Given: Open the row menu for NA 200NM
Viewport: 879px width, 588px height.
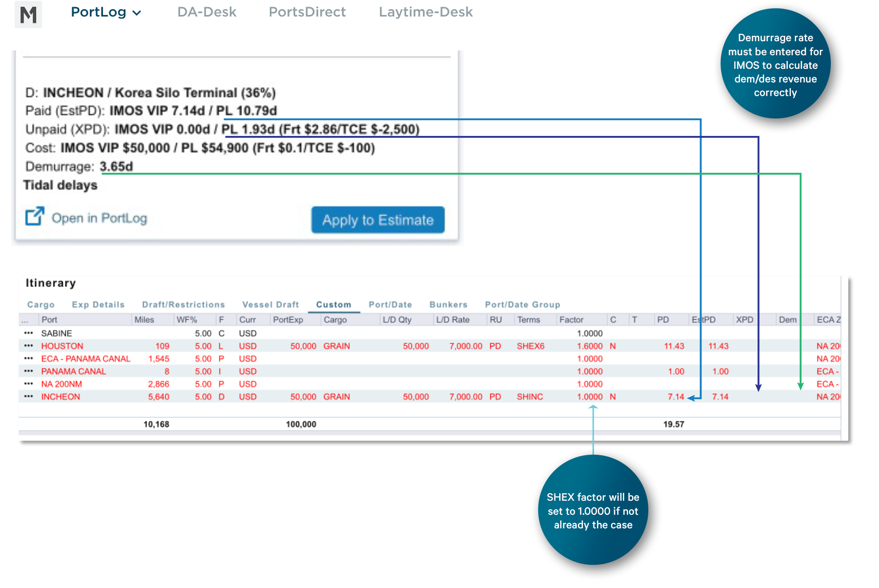Looking at the screenshot, I should coord(29,384).
